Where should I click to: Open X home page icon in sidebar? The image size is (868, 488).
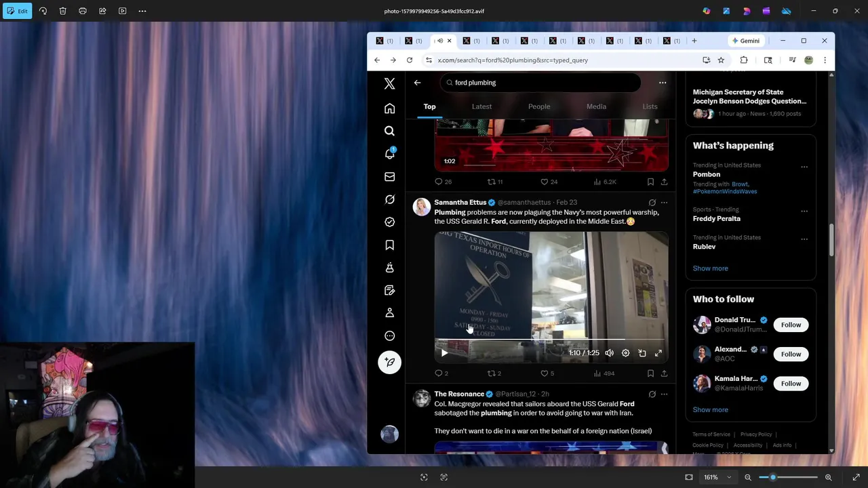(389, 108)
